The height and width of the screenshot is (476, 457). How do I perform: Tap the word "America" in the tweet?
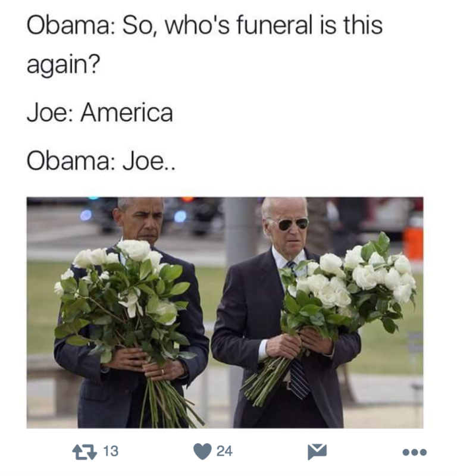pyautogui.click(x=127, y=113)
